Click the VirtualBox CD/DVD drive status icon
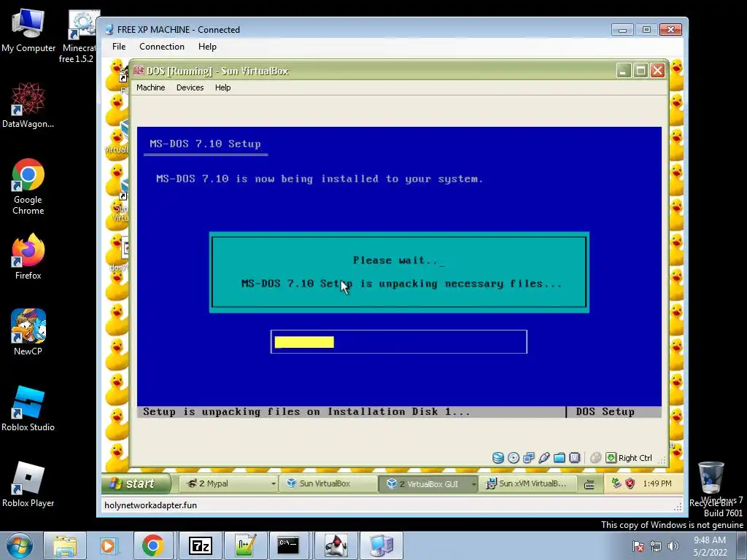The width and height of the screenshot is (747, 560). tap(513, 458)
